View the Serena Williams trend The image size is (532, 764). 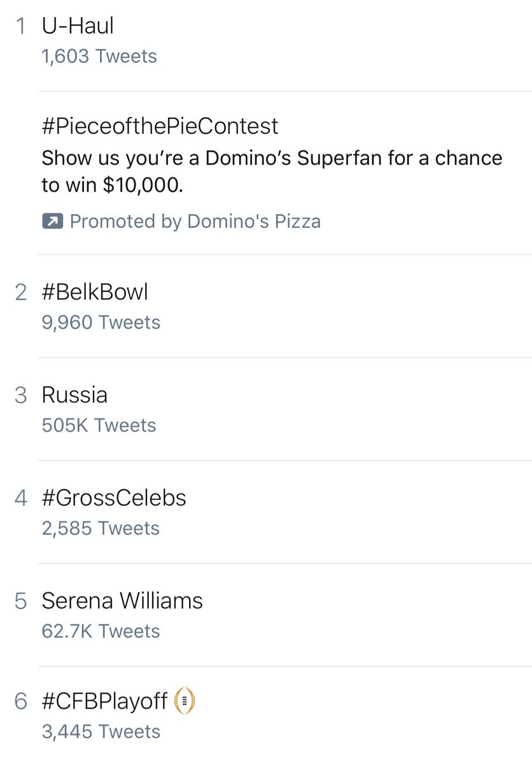(x=122, y=600)
